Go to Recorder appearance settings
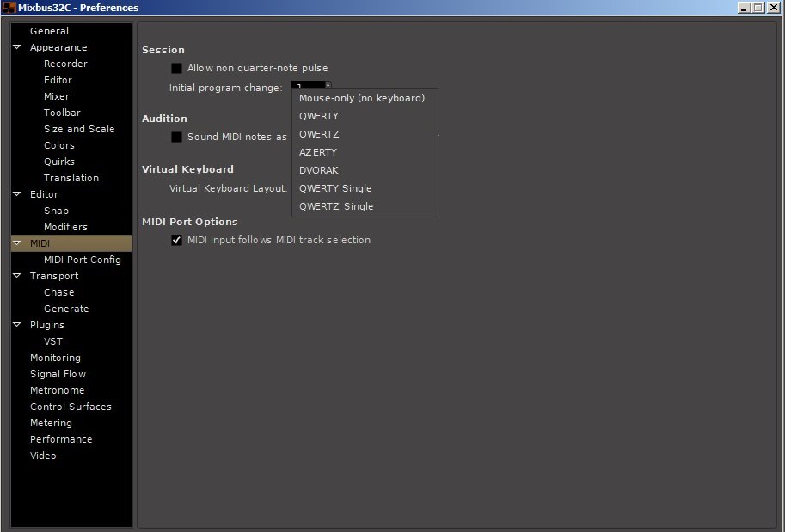The width and height of the screenshot is (785, 532). coord(65,64)
